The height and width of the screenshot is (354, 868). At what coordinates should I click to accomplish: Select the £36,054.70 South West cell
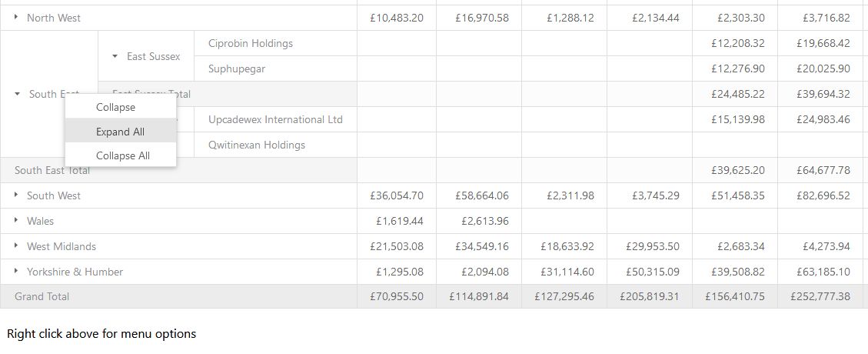point(397,195)
